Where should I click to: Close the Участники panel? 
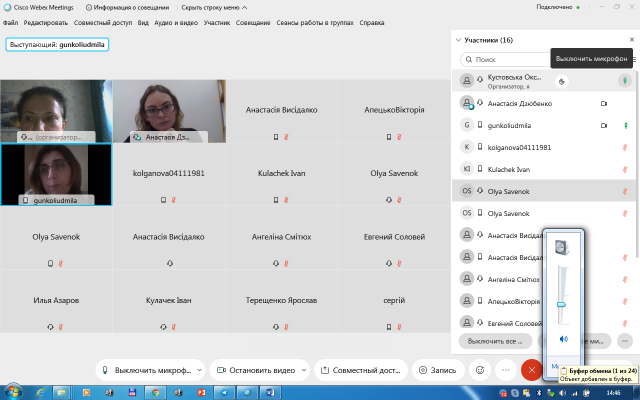pyautogui.click(x=632, y=40)
